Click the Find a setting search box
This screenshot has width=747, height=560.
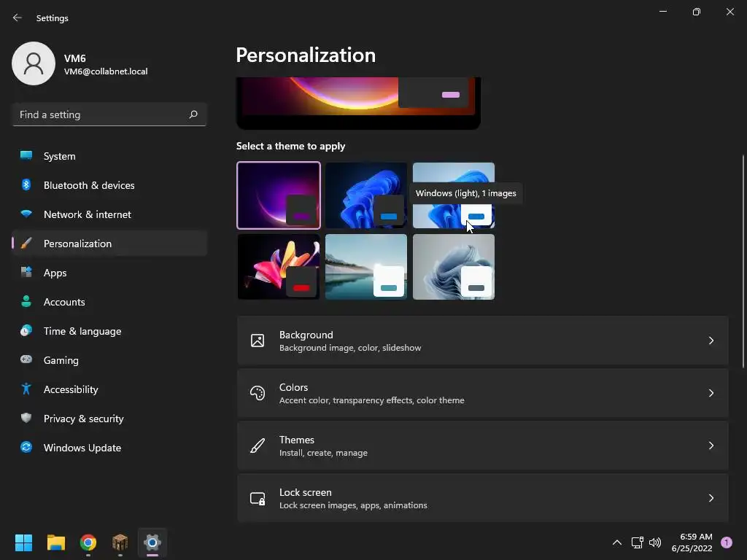coord(109,114)
